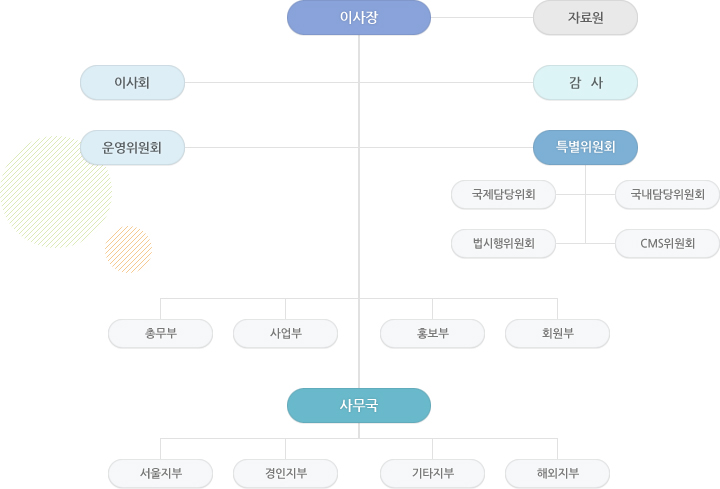Click the 법시행위원회 box
Screen dimensions: 720x489
click(503, 243)
